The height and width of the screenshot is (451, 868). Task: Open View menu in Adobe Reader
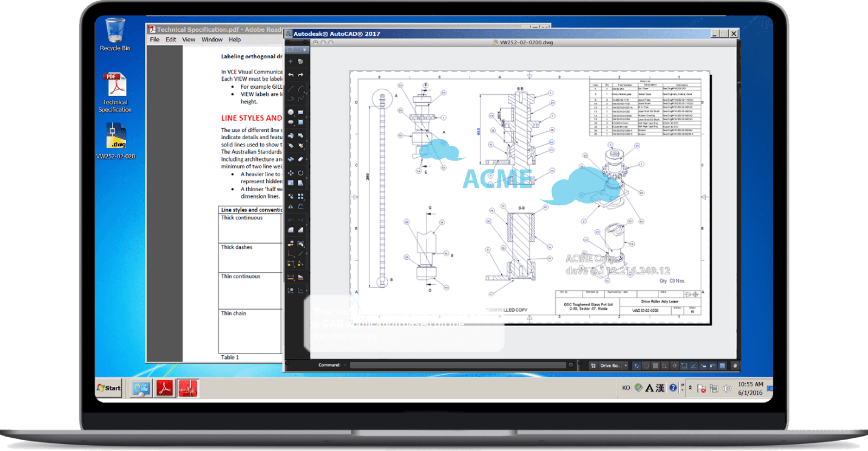click(188, 40)
